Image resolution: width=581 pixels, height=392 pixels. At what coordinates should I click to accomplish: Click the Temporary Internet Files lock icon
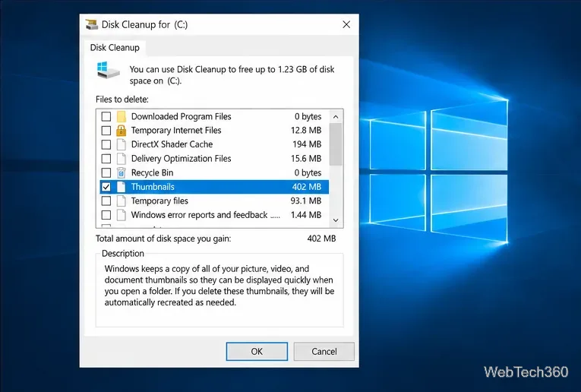click(122, 131)
